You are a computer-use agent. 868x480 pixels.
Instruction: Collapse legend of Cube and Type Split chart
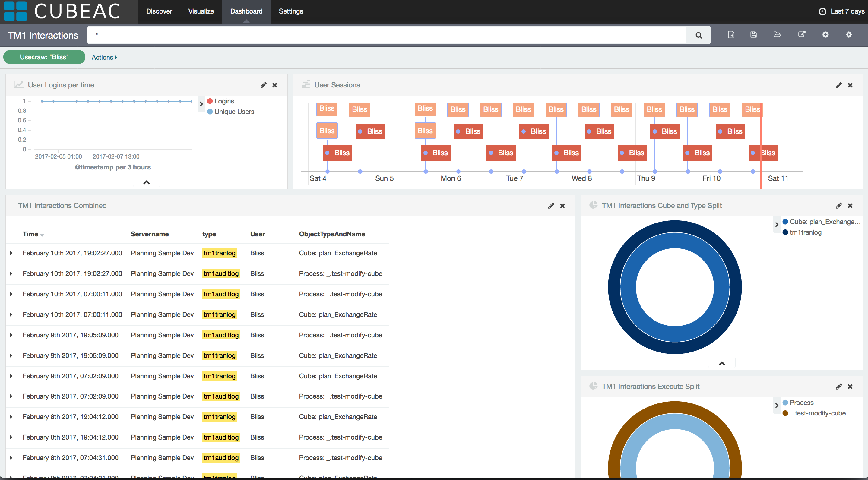777,225
